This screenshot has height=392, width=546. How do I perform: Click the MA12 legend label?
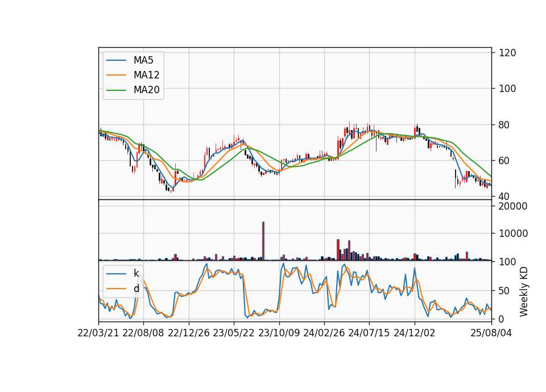(146, 75)
